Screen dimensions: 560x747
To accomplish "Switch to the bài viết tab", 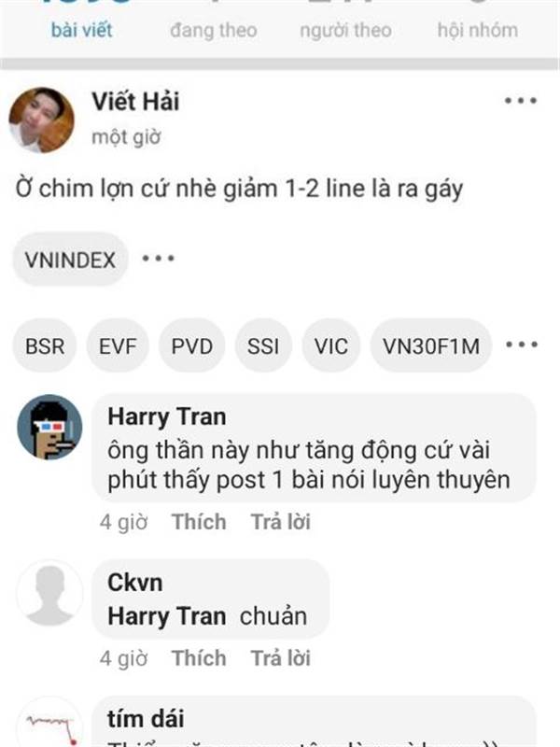I will point(81,31).
